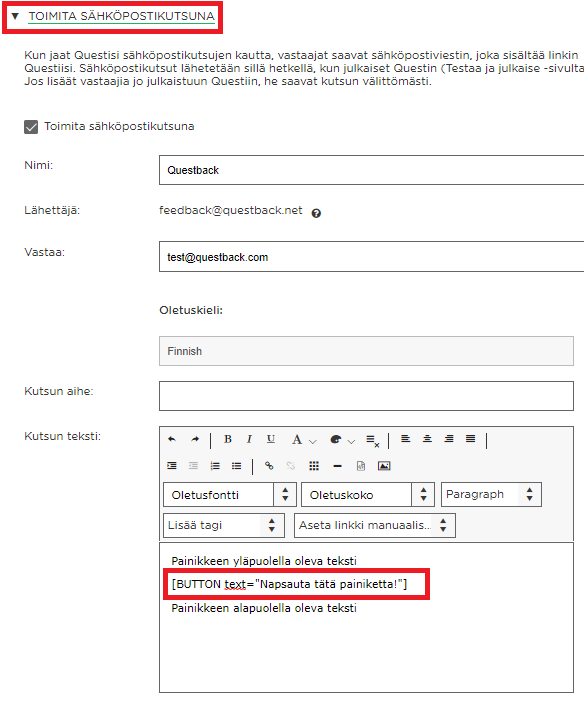This screenshot has height=705, width=584.
Task: Insert a table with the grid icon
Action: [x=314, y=466]
